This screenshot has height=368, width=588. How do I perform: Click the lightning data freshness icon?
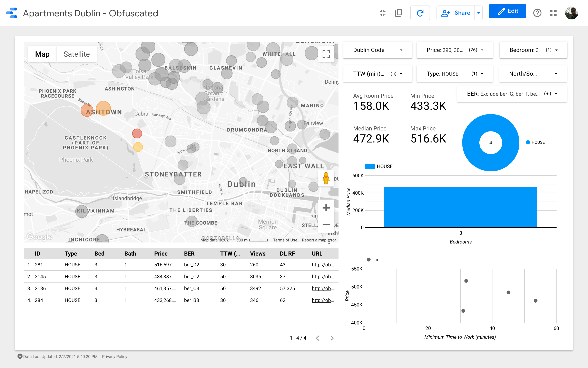pyautogui.click(x=20, y=356)
